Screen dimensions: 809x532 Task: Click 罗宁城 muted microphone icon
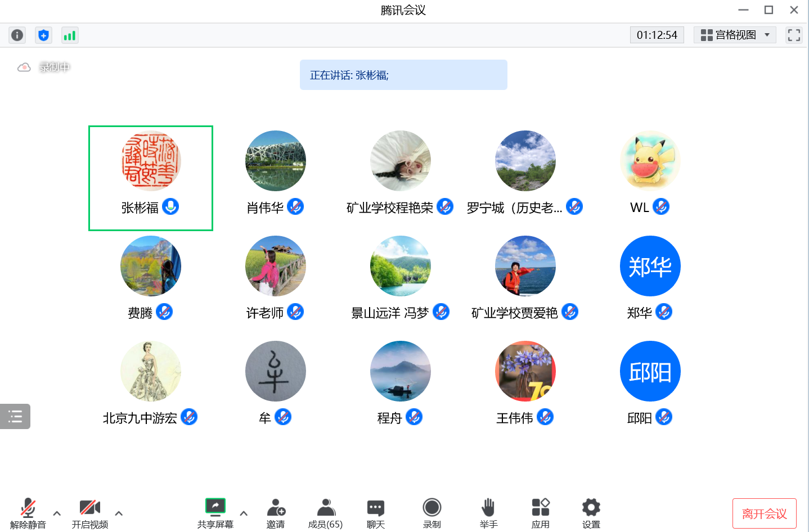click(574, 207)
